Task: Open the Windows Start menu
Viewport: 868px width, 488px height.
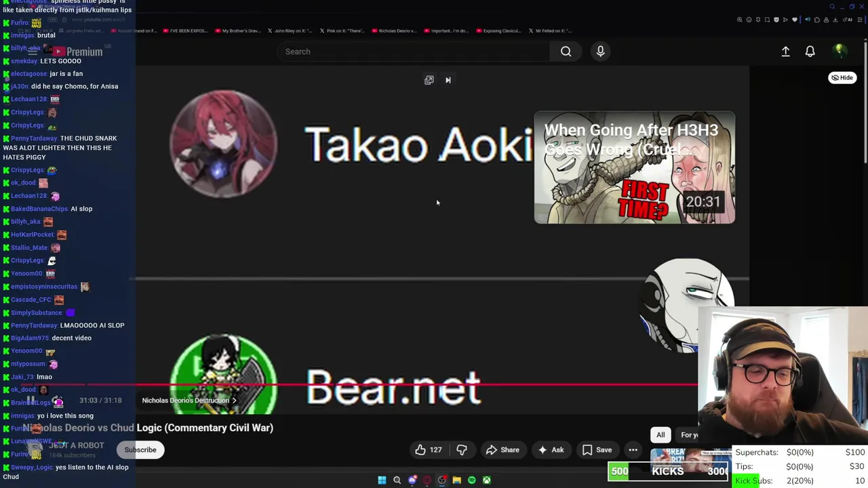Action: click(x=382, y=481)
